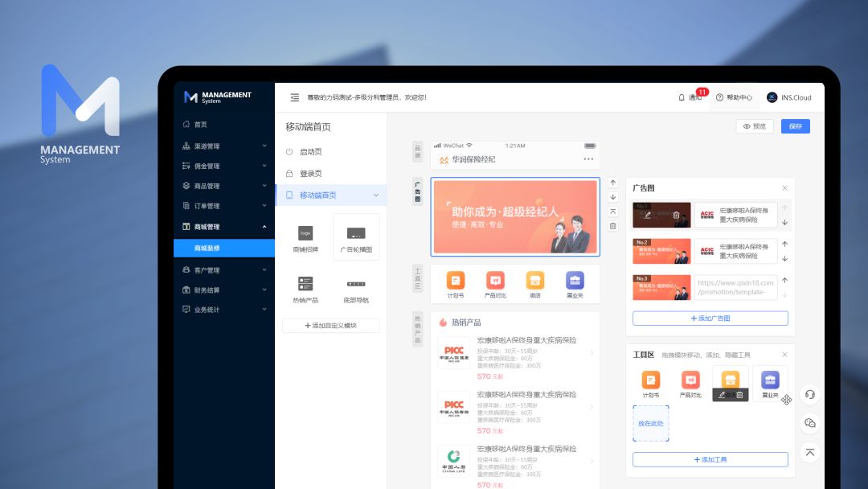This screenshot has height=489, width=868.
Task: Move the ad module to top
Action: pos(612,212)
